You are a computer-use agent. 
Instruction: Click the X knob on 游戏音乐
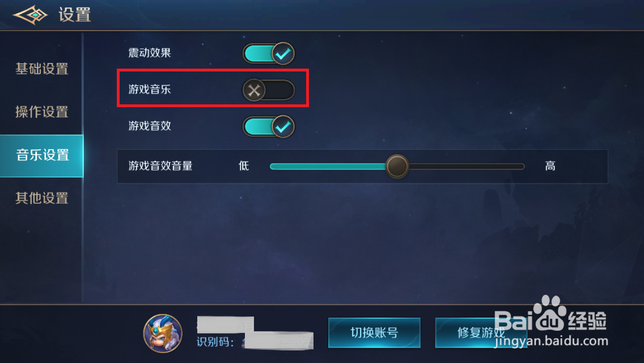254,90
